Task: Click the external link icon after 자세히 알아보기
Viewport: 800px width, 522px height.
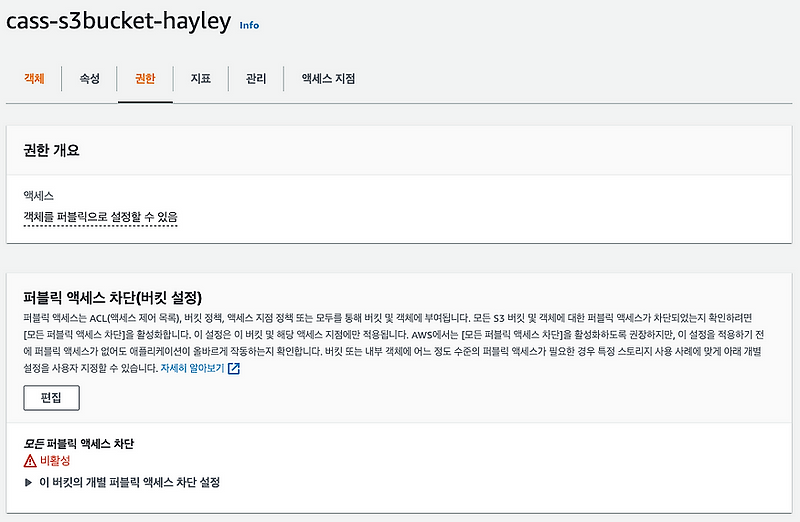Action: tap(234, 368)
